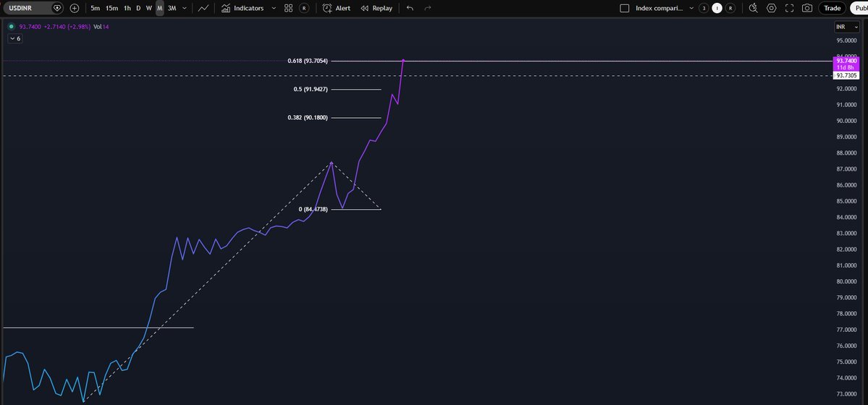Screen dimensions: 868x405
Task: Open the Index comparison layout name
Action: tap(660, 8)
